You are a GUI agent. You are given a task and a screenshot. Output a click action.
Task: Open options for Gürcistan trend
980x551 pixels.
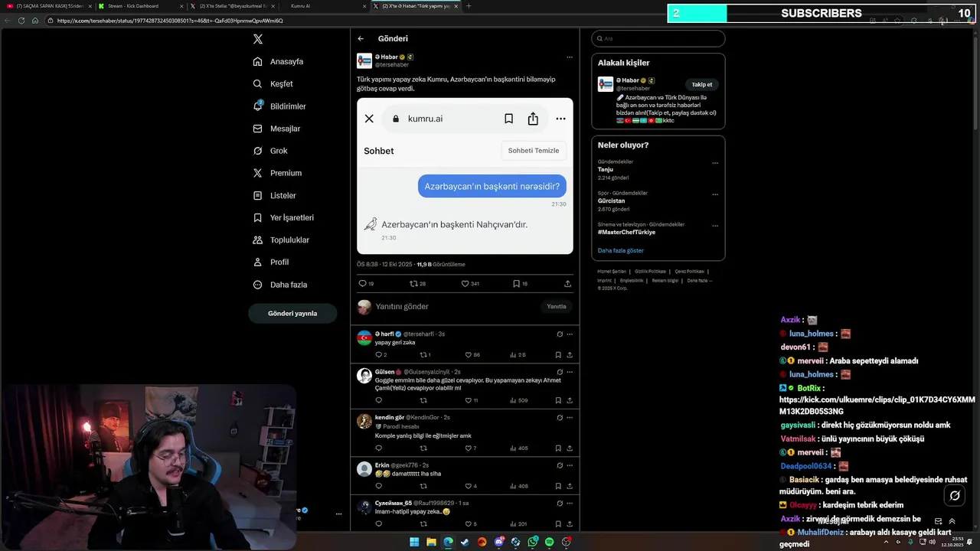[715, 194]
